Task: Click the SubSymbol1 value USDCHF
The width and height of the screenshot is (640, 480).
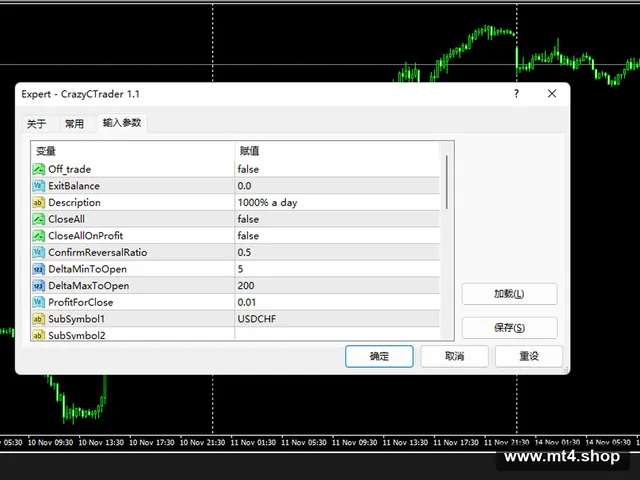Action: click(x=257, y=319)
